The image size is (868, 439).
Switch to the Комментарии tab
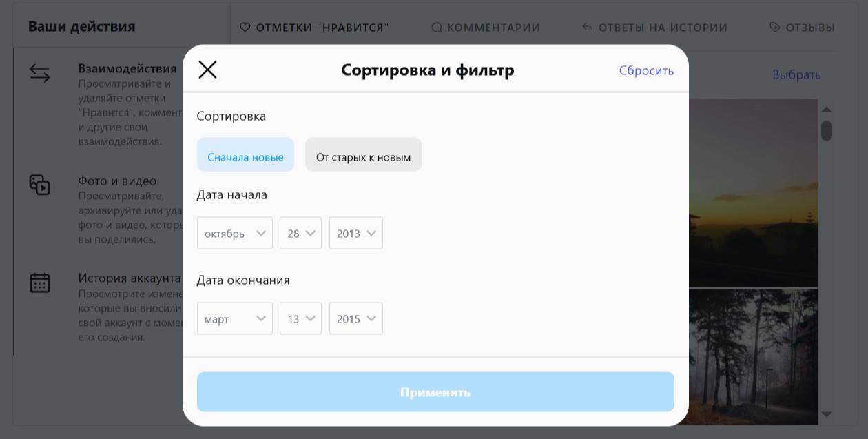point(493,28)
